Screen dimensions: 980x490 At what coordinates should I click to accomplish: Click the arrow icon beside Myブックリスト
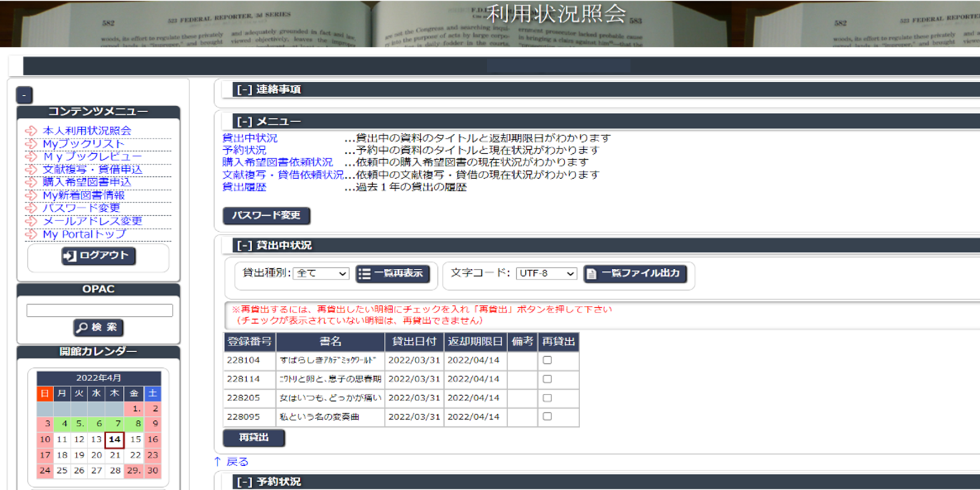[31, 144]
